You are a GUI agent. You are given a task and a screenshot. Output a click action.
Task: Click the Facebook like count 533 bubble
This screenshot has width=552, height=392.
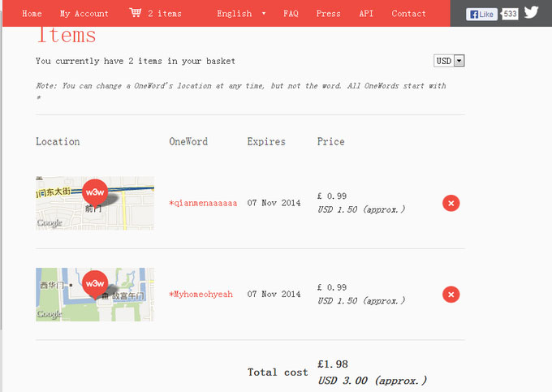click(509, 14)
